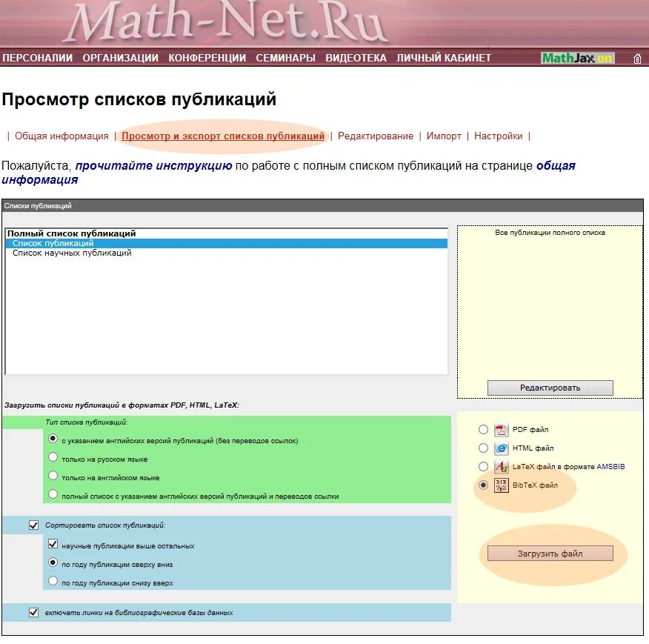Screen dimensions: 649x644
Task: Switch to the Настройки tab
Action: tap(499, 136)
